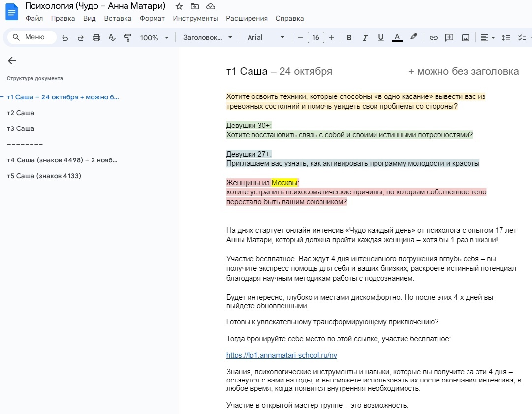Click the Add comment icon

449,38
